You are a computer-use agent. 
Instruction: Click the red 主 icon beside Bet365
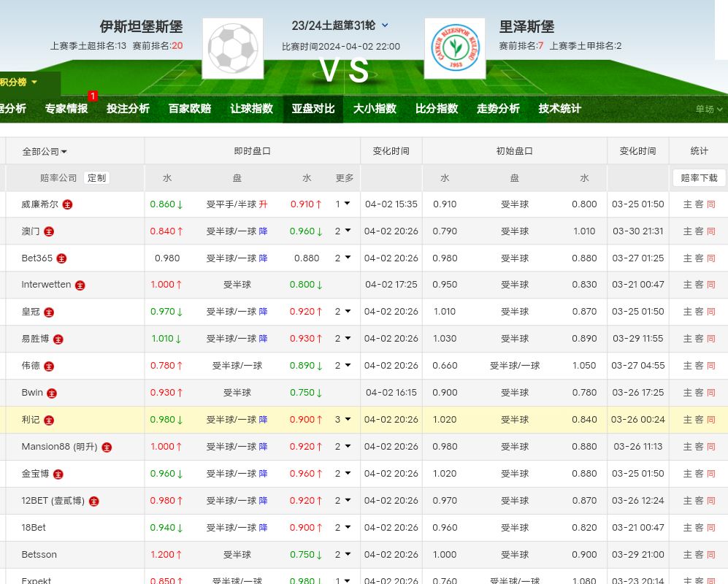point(61,258)
